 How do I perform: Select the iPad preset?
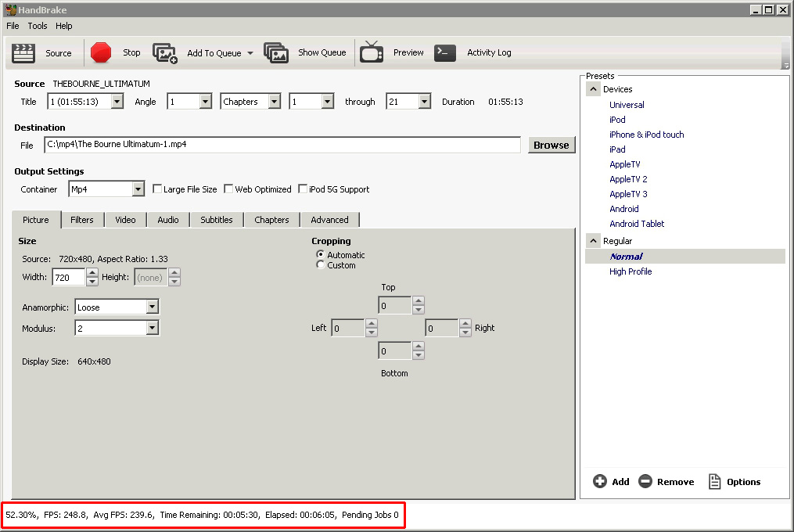tap(617, 149)
